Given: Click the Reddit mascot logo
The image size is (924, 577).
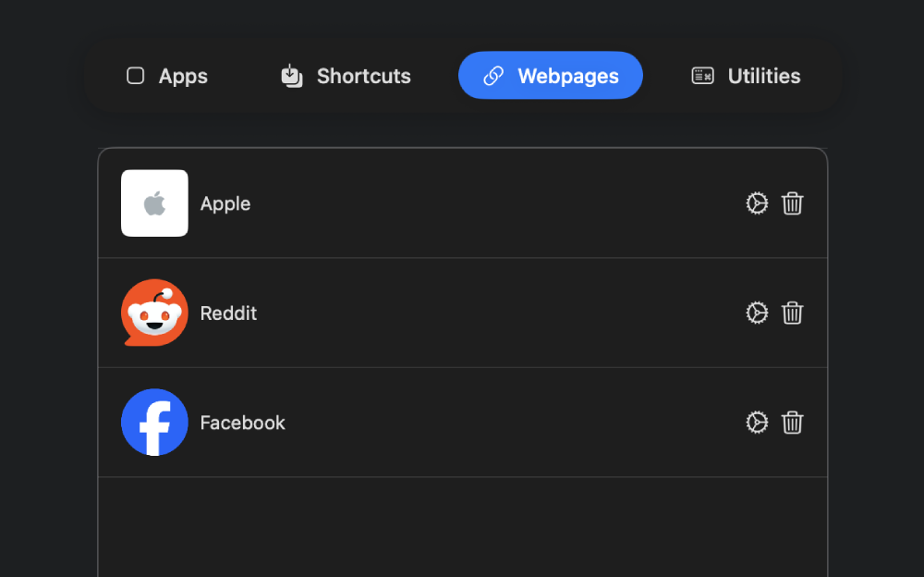Looking at the screenshot, I should point(154,313).
